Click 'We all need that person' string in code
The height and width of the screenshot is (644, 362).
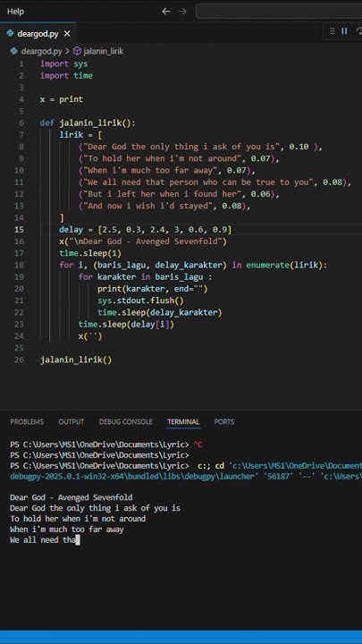pyautogui.click(x=199, y=182)
